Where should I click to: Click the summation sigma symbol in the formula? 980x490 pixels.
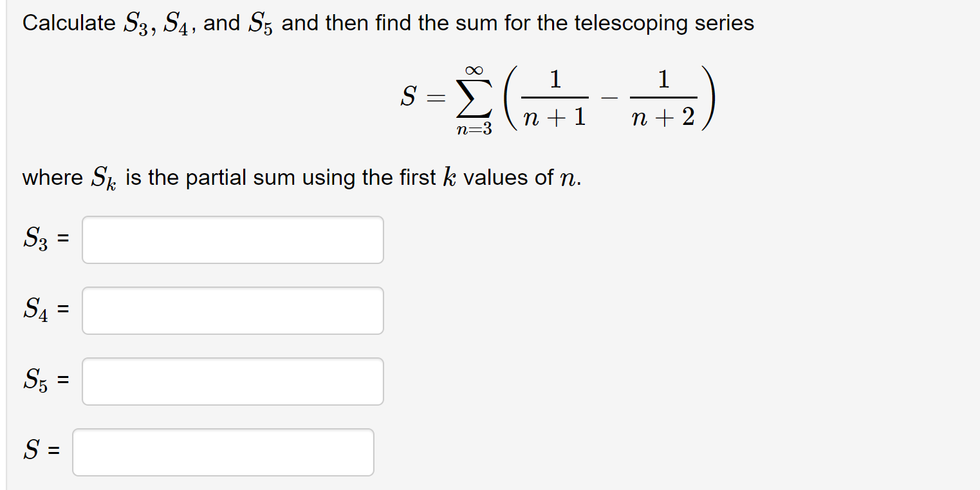click(x=474, y=99)
